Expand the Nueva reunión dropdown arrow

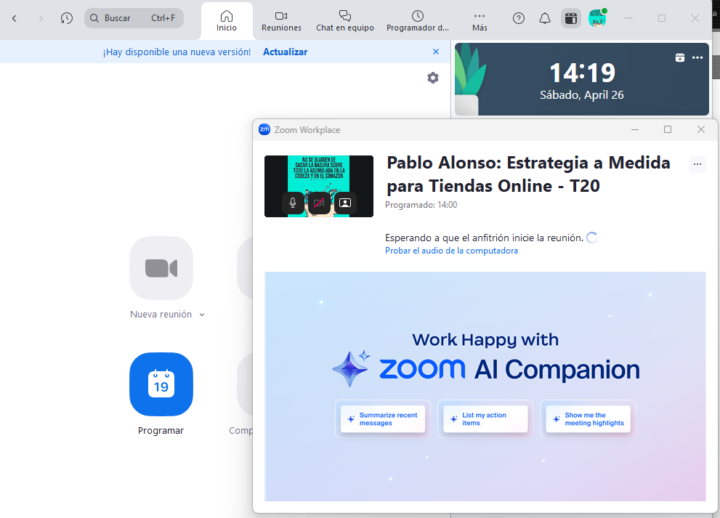tap(202, 315)
